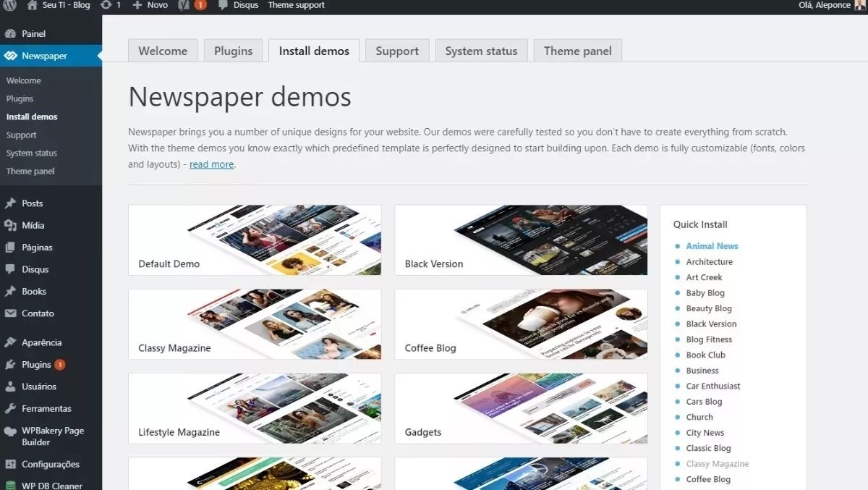
Task: Open the Theme panel tab
Action: point(577,51)
